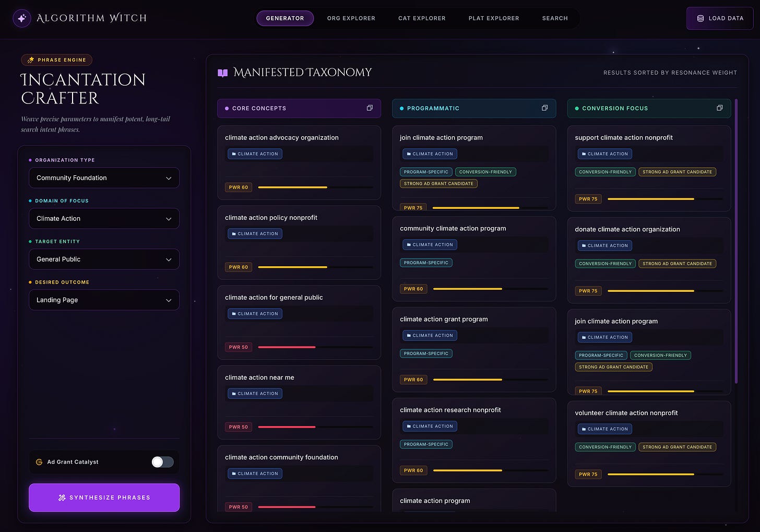This screenshot has width=760, height=532.
Task: Open the Plat Explorer tab
Action: [x=494, y=18]
